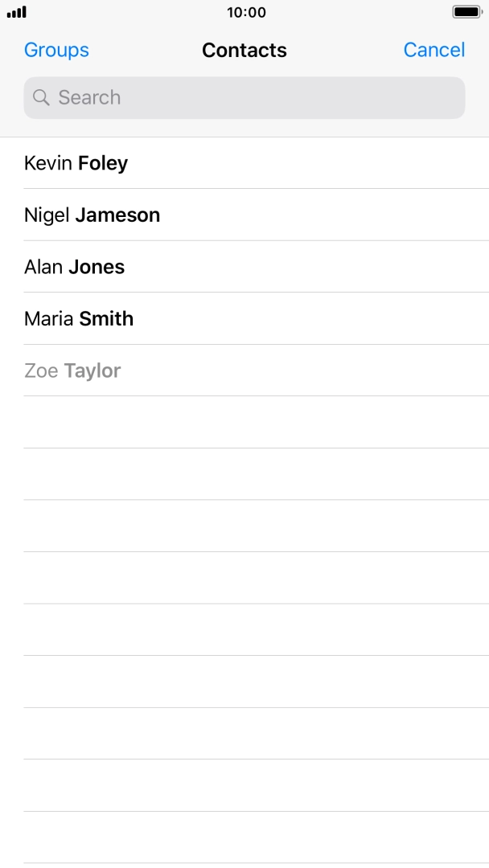Tap the first name Maria

coord(48,319)
